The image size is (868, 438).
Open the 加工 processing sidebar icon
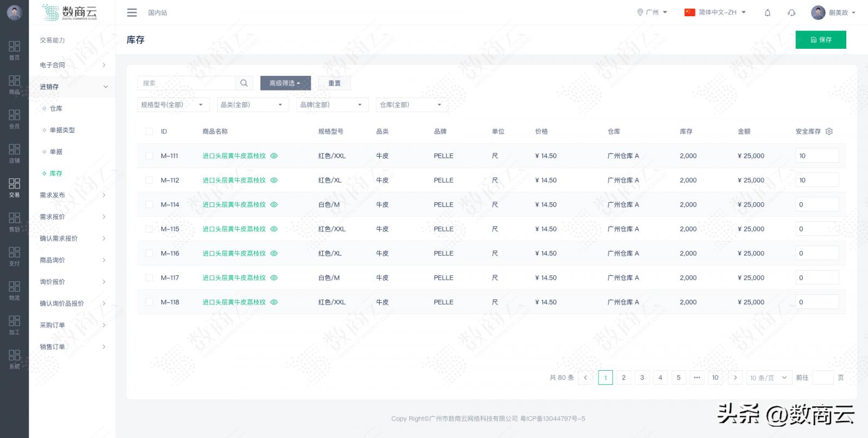(15, 324)
